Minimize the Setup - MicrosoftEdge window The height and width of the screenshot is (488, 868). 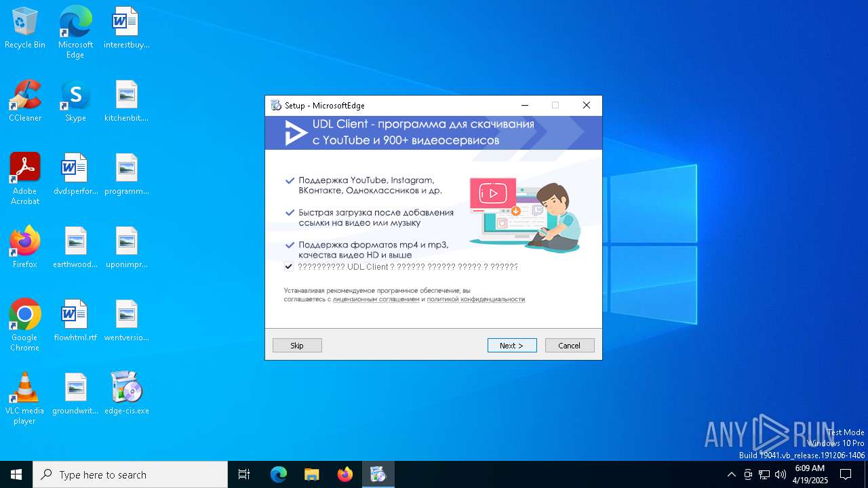click(x=524, y=105)
